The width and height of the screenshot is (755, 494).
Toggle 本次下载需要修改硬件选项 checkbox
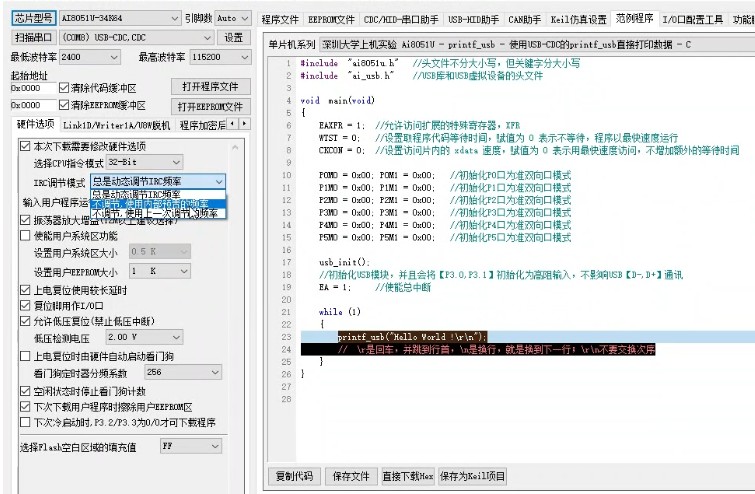point(25,145)
